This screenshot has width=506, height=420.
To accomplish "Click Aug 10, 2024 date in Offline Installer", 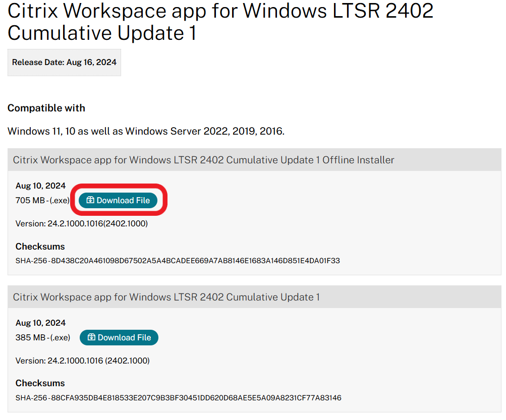I will pyautogui.click(x=41, y=186).
